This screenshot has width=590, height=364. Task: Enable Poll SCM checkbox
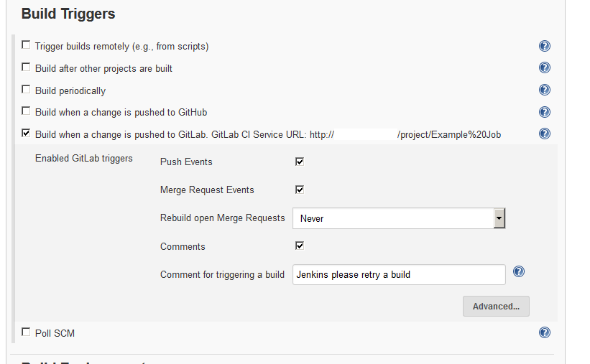(26, 332)
